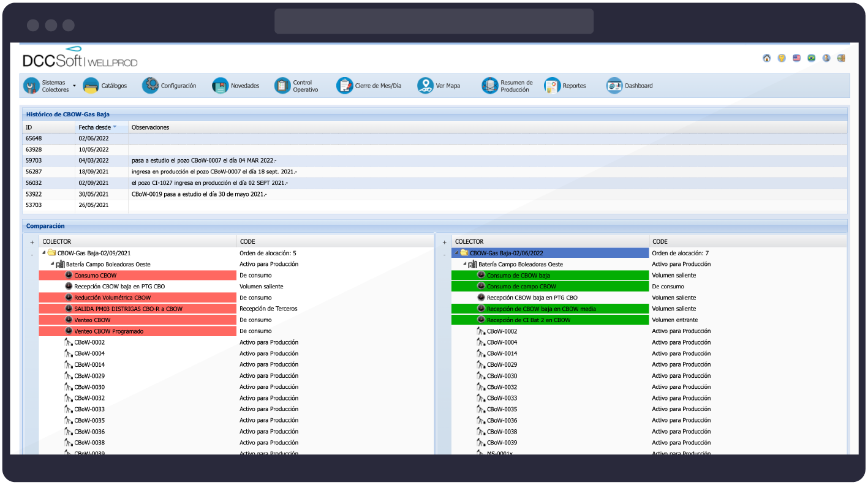
Task: Click the Home icon in header
Action: (x=766, y=58)
